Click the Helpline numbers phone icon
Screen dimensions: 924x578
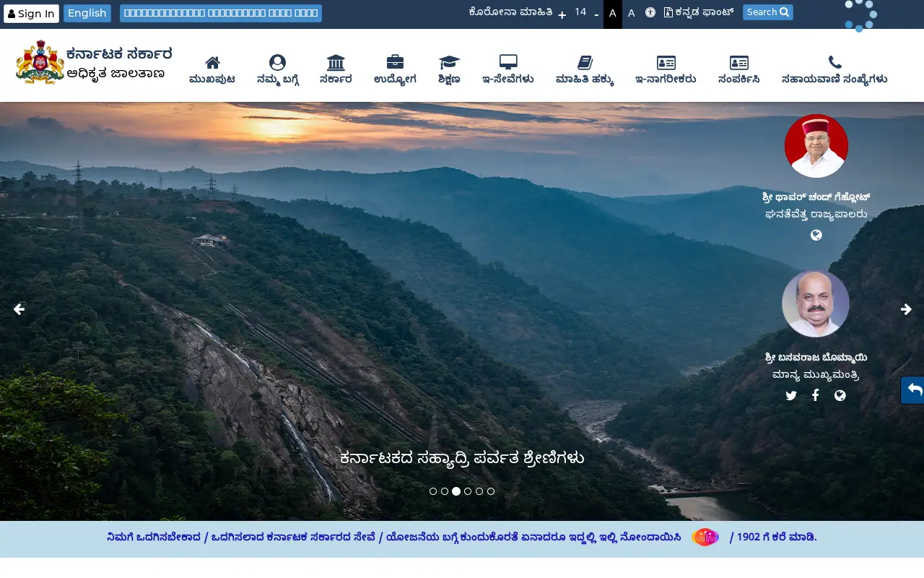834,62
